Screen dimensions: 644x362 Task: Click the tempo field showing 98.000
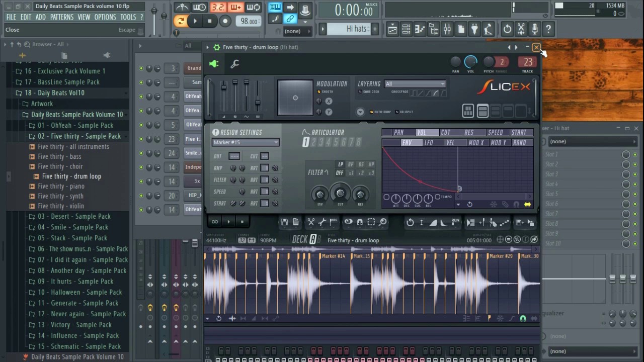[x=249, y=21]
